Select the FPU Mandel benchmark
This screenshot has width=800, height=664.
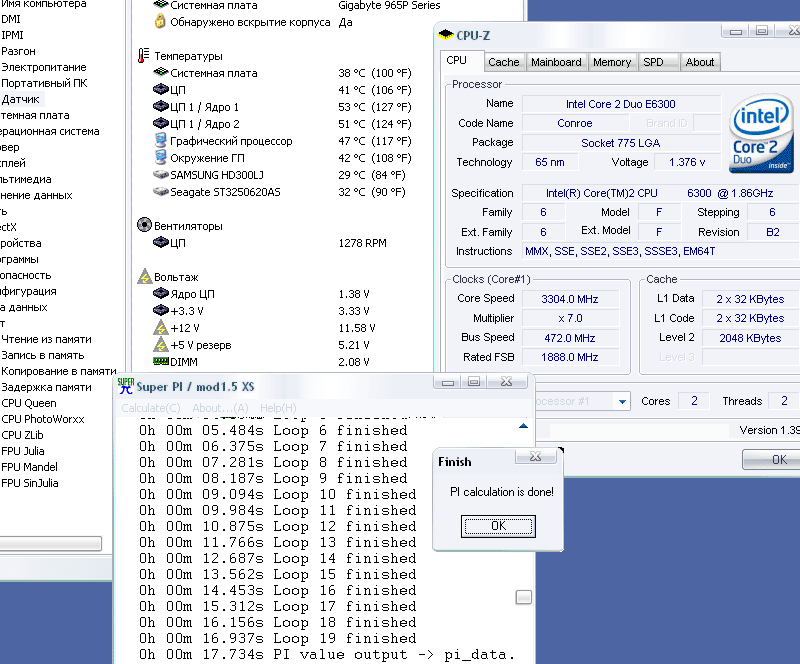tap(29, 466)
